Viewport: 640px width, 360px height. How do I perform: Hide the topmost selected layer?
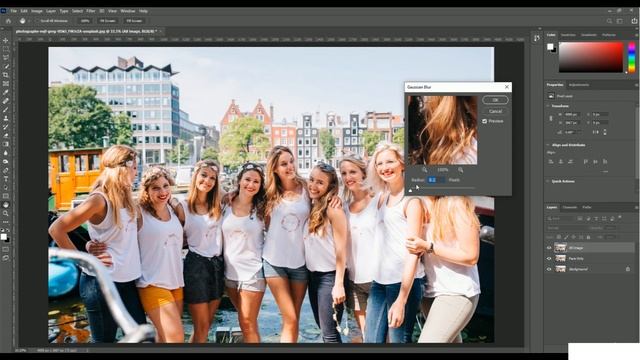(x=549, y=248)
